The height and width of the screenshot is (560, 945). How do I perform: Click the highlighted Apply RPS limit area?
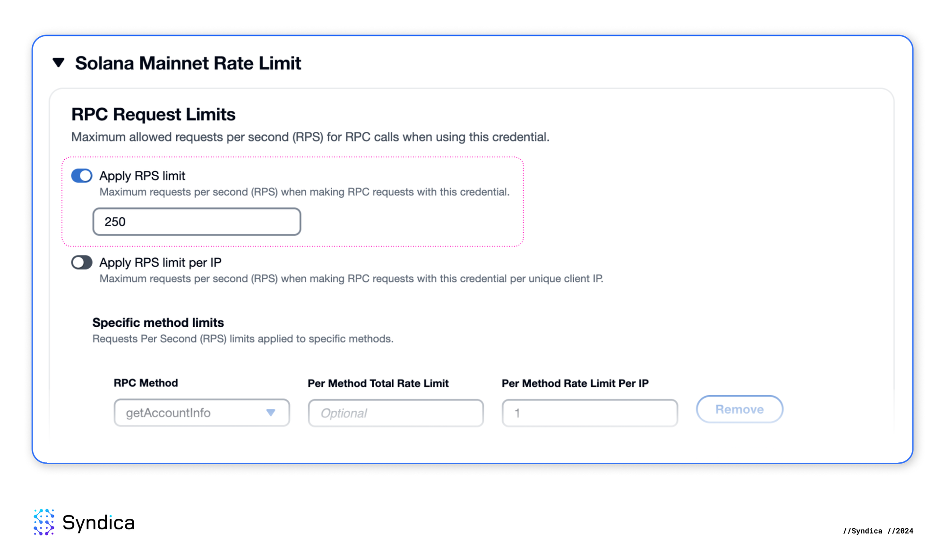[x=293, y=201]
